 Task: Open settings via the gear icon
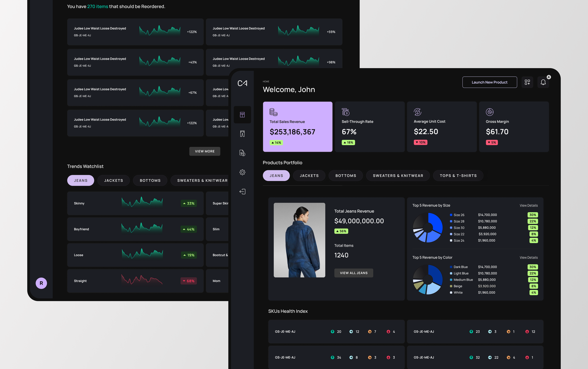point(242,172)
